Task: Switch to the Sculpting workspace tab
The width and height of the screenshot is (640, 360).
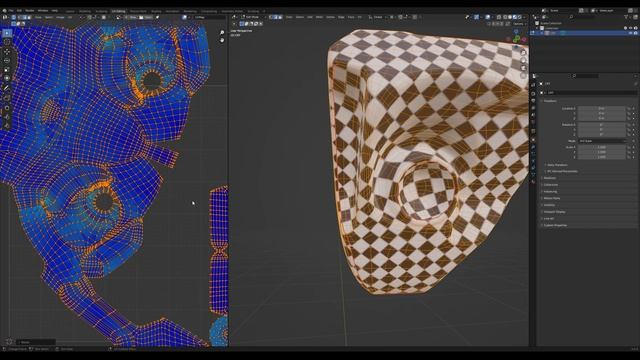Action: (x=101, y=11)
